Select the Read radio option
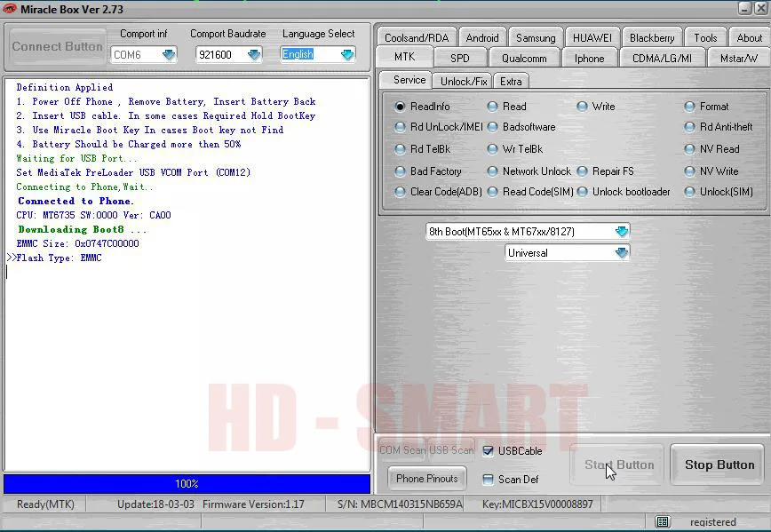 tap(492, 107)
